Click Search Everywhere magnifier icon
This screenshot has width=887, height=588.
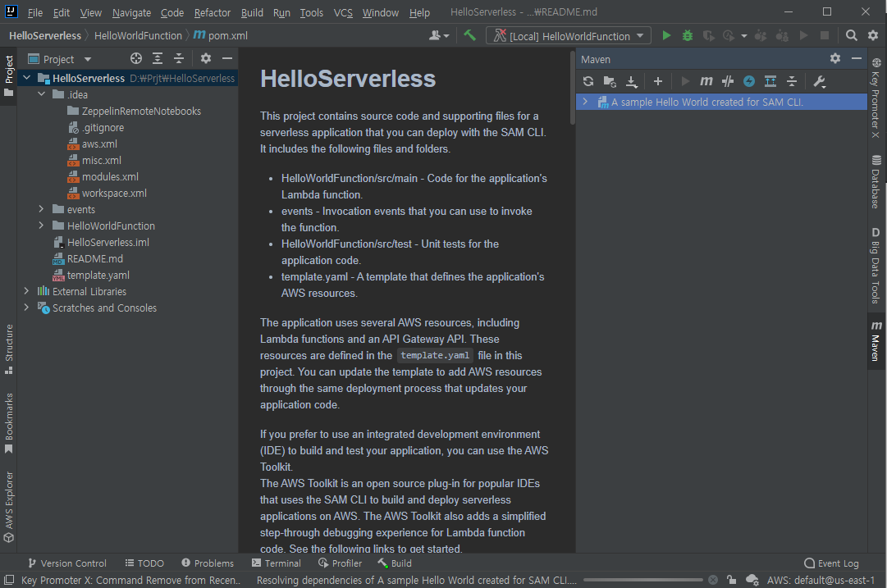tap(852, 35)
